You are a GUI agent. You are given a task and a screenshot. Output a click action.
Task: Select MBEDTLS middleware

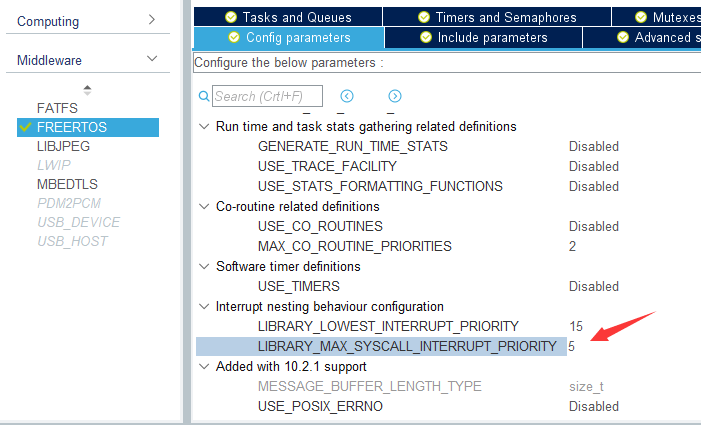pos(67,184)
